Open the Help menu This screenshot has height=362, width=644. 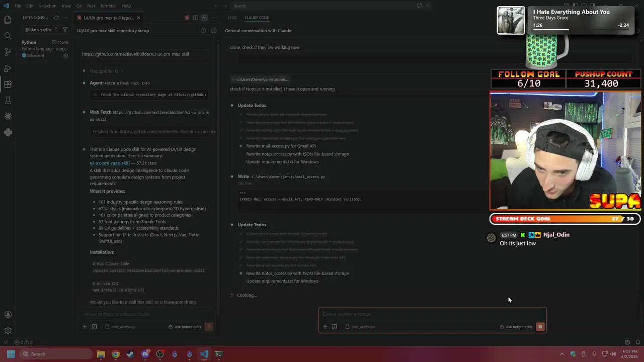[126, 6]
